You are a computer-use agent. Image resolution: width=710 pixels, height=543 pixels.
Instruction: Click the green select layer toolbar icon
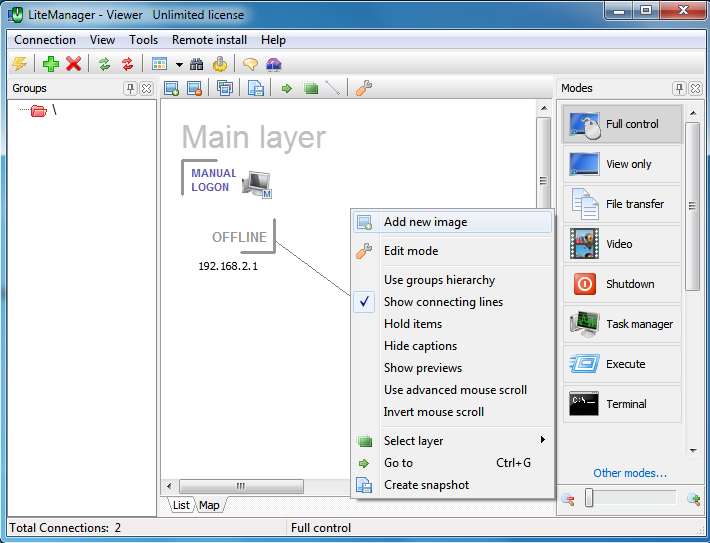click(310, 88)
